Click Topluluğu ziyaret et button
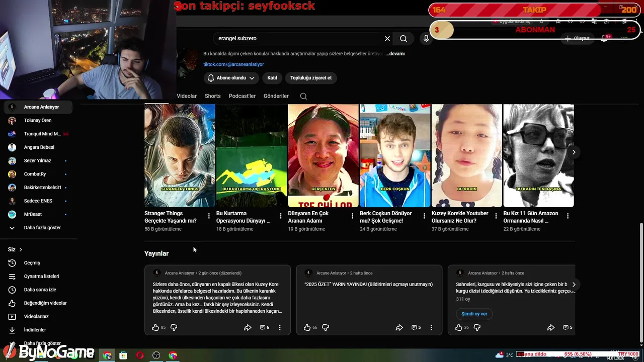The width and height of the screenshot is (644, 362). coord(311,78)
